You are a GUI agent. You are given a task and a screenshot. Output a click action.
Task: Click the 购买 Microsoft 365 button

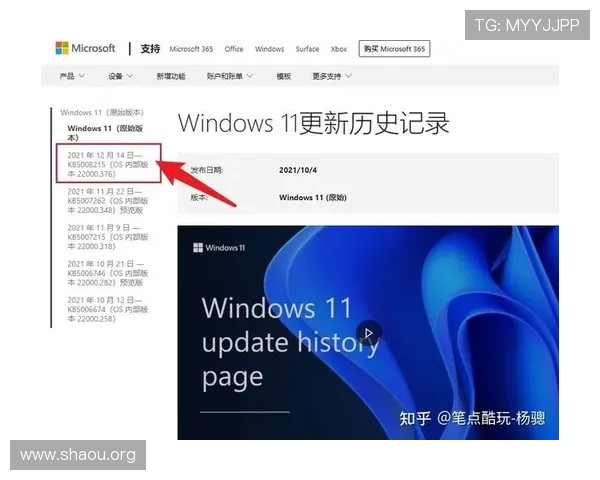(x=394, y=49)
